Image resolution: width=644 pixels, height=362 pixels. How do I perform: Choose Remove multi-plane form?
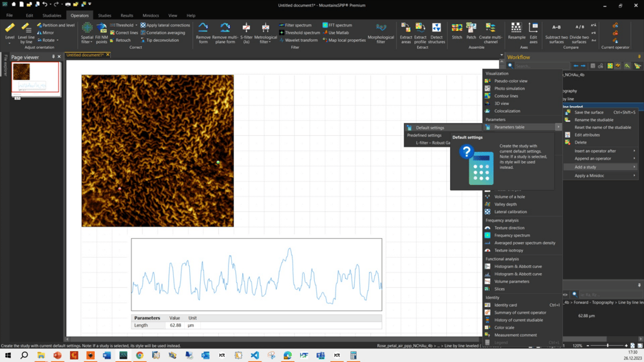pos(225,33)
